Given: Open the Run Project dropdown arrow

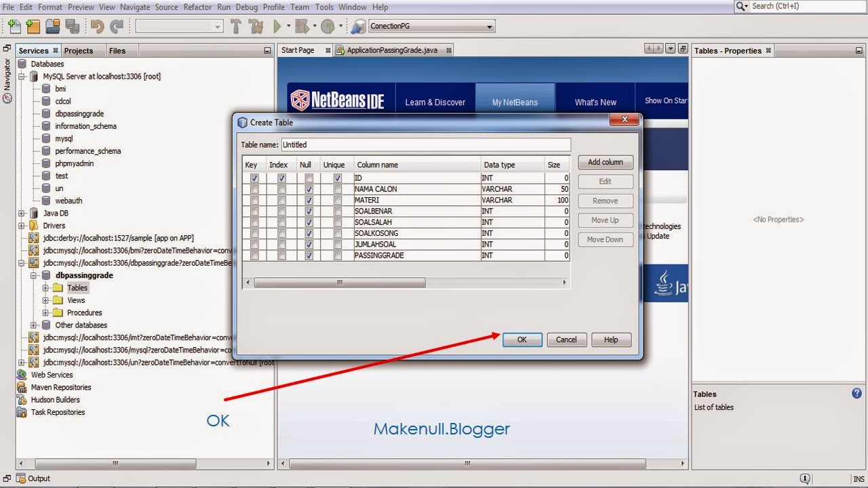Looking at the screenshot, I should pos(288,26).
